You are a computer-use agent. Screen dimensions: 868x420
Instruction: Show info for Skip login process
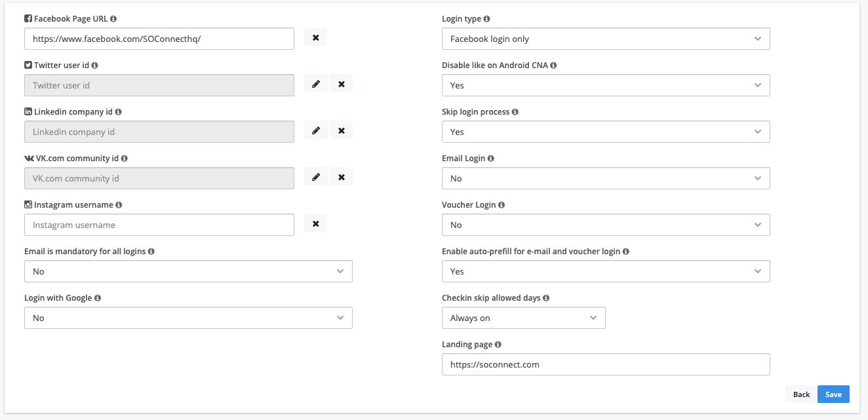tap(515, 112)
